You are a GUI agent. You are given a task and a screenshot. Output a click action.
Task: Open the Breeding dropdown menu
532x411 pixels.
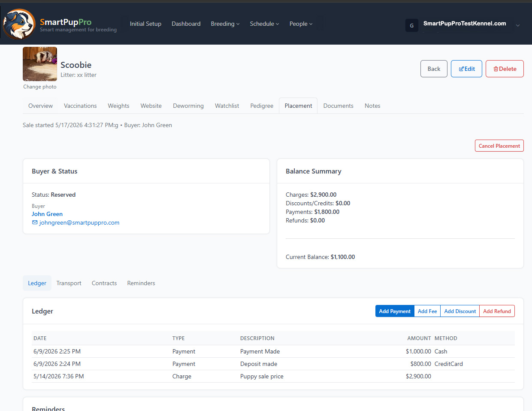click(225, 24)
